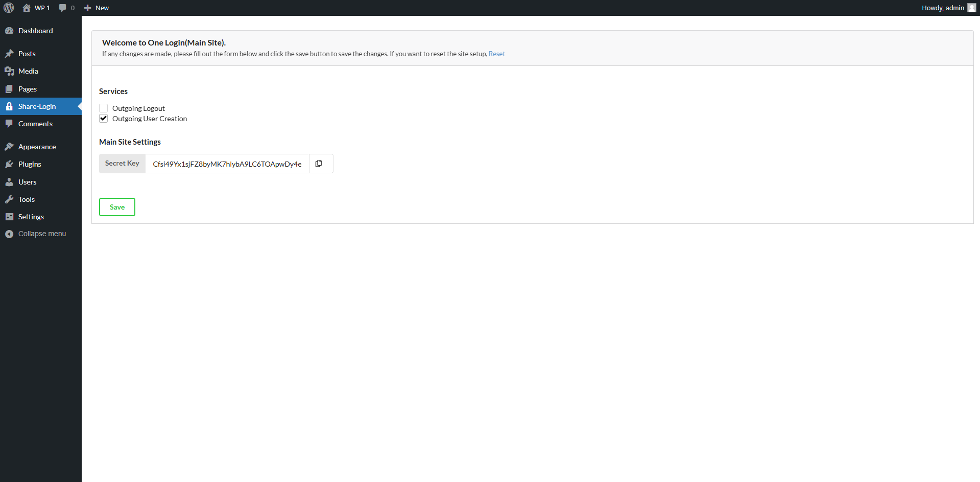Viewport: 980px width, 482px height.
Task: Copy the Secret Key using copy icon
Action: pyautogui.click(x=319, y=163)
